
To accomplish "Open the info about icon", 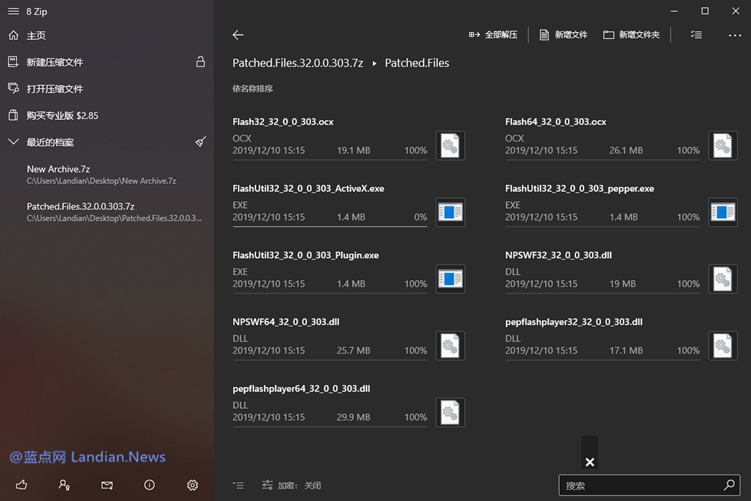I will coord(149,485).
